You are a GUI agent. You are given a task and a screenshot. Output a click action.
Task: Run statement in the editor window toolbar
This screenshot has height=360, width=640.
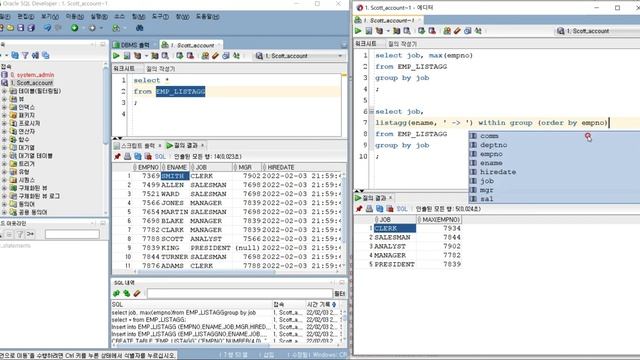(358, 31)
